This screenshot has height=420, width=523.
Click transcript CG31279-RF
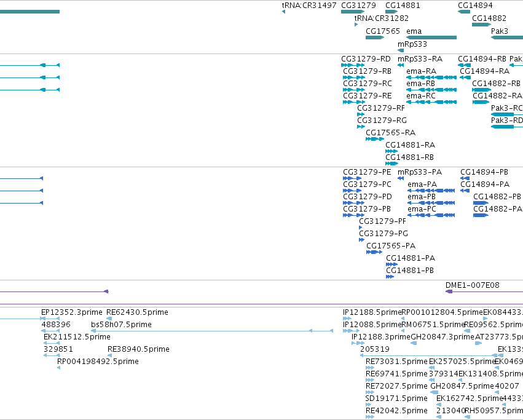(380, 108)
